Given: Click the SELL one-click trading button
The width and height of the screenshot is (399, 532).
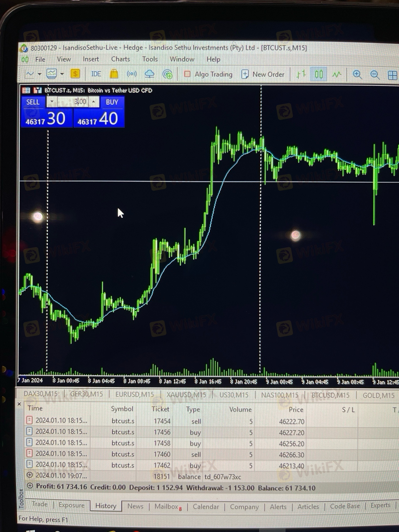Looking at the screenshot, I should (x=33, y=102).
